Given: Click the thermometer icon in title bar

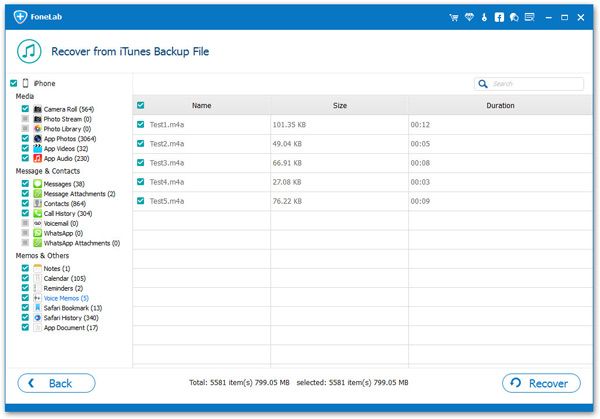Looking at the screenshot, I should [x=484, y=17].
